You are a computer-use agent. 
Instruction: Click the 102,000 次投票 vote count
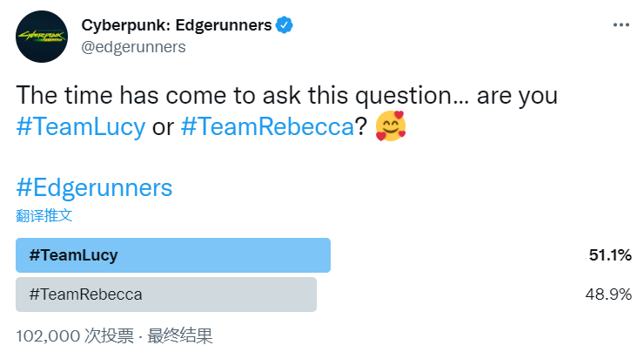(75, 336)
